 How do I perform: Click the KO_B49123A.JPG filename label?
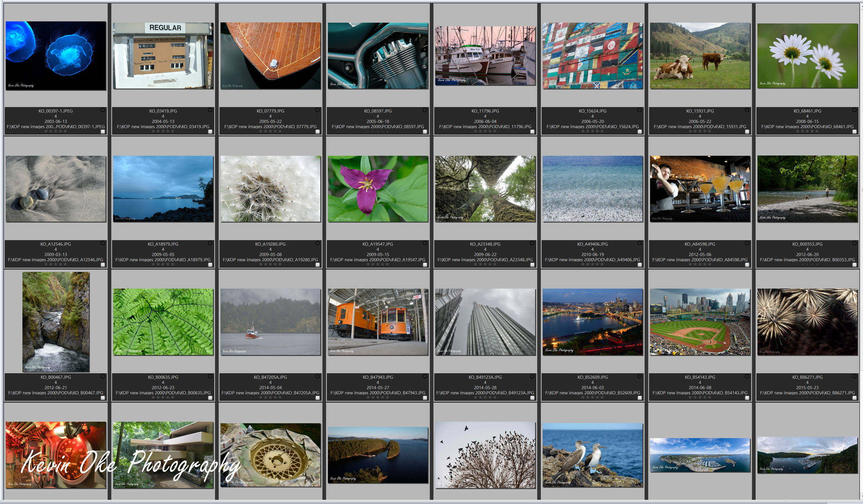click(x=485, y=377)
